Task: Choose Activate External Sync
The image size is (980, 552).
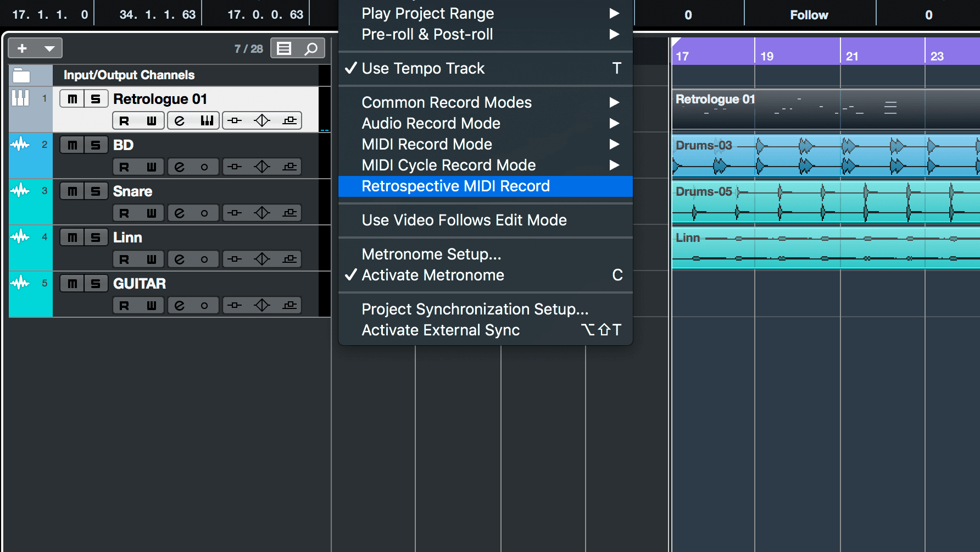Action: [486, 330]
